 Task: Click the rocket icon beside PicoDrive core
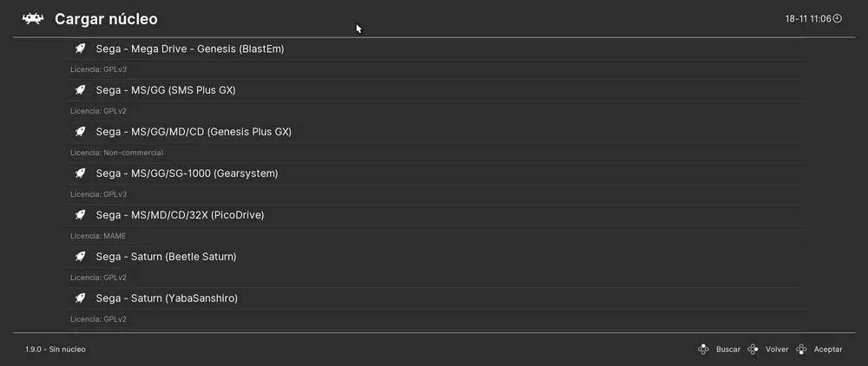coord(80,215)
